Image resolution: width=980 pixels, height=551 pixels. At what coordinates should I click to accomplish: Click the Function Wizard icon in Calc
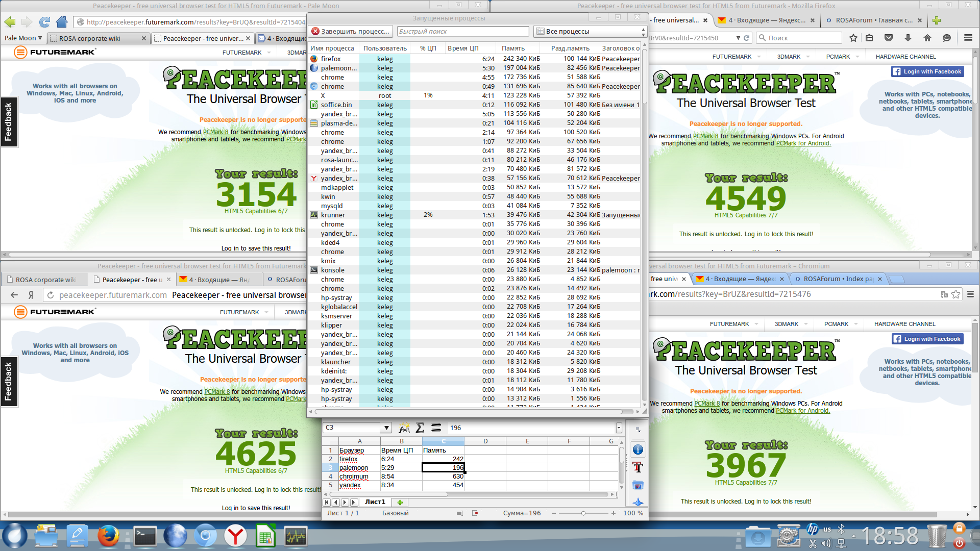pyautogui.click(x=404, y=428)
